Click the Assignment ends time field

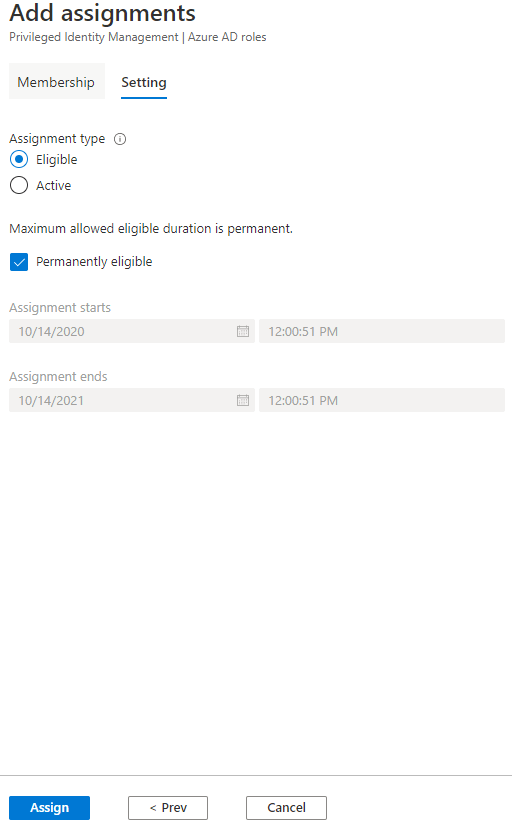point(382,400)
